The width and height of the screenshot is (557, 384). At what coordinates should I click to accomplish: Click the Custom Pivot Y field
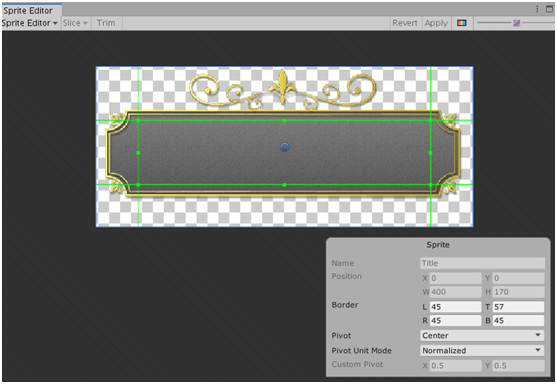(518, 366)
